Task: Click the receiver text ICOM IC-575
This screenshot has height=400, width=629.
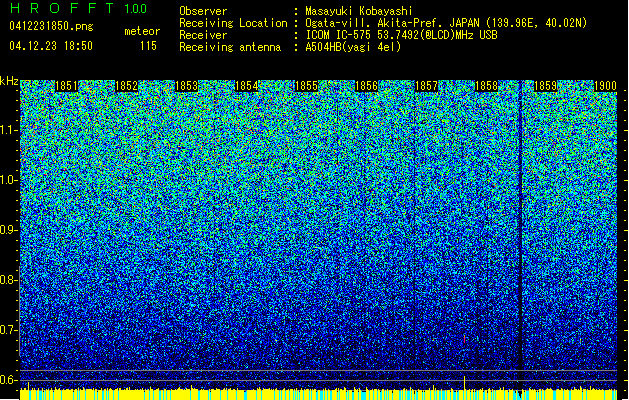Action: (x=339, y=35)
